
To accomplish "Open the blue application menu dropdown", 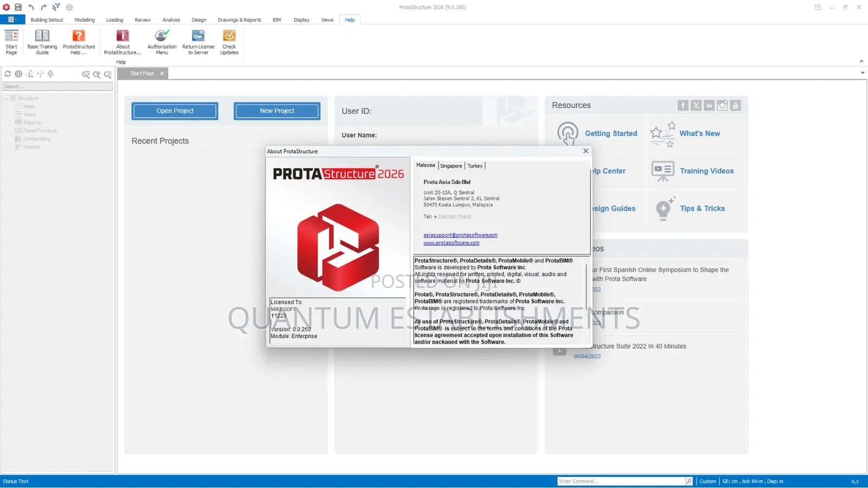I will point(12,20).
